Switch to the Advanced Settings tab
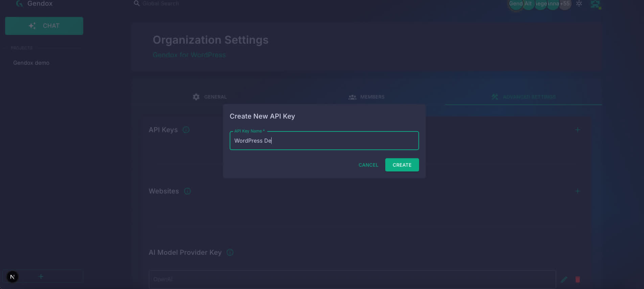This screenshot has height=289, width=644. click(523, 97)
